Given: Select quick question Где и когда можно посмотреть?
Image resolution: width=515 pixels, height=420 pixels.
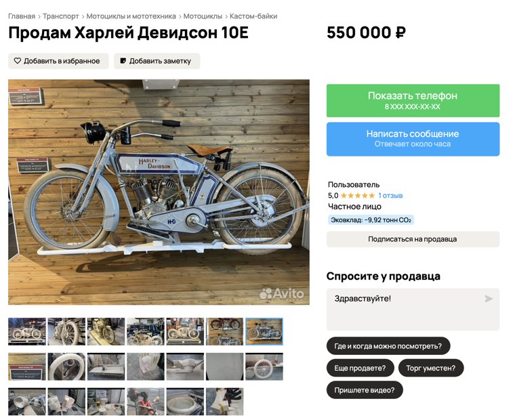Looking at the screenshot, I should tap(388, 345).
